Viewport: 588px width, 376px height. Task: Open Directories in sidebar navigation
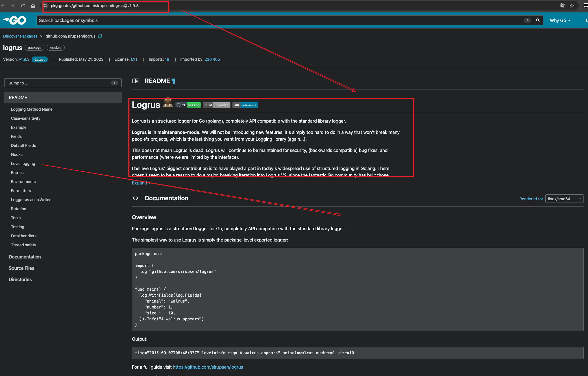[20, 279]
